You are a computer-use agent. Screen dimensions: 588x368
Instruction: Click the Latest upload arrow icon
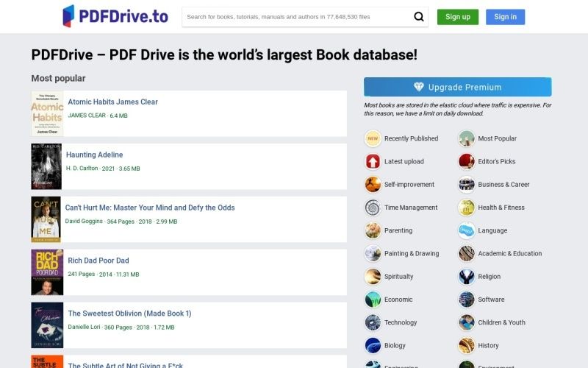(373, 161)
